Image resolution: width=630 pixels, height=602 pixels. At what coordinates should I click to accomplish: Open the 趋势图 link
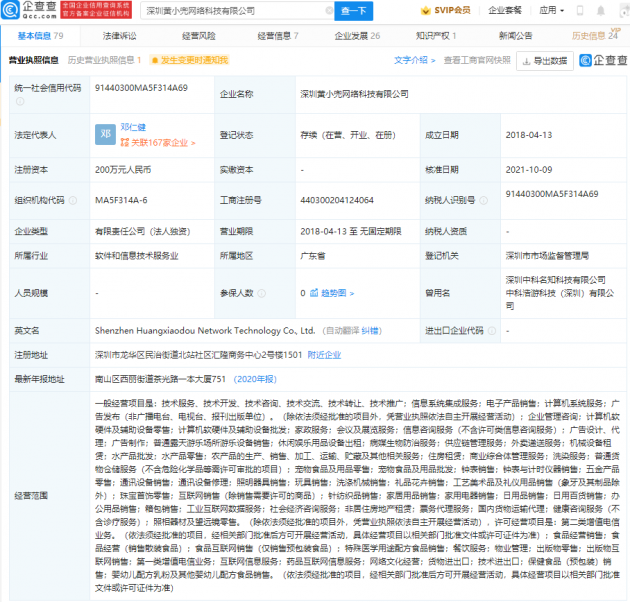tap(337, 293)
